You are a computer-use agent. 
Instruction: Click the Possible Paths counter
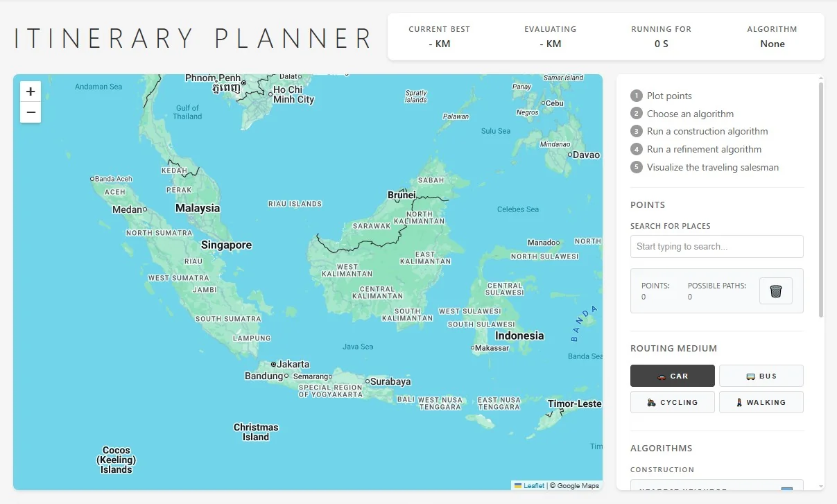point(716,291)
